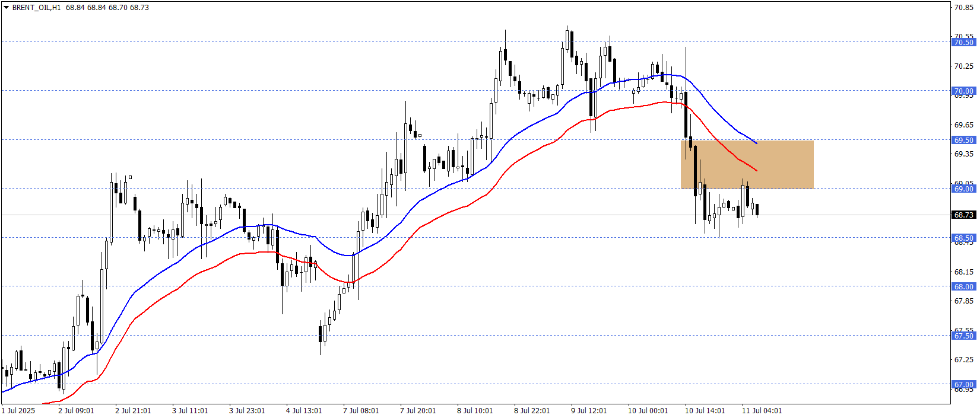Select the 67.50 price level label

click(963, 336)
